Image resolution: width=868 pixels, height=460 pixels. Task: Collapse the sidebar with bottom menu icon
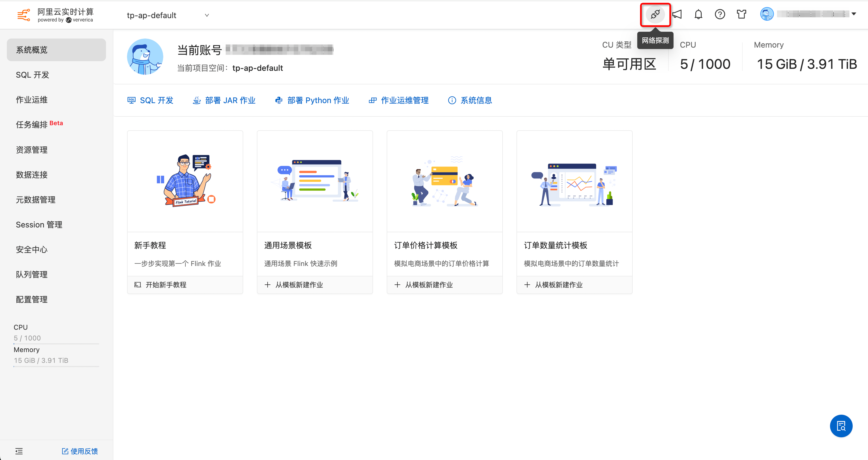(19, 451)
